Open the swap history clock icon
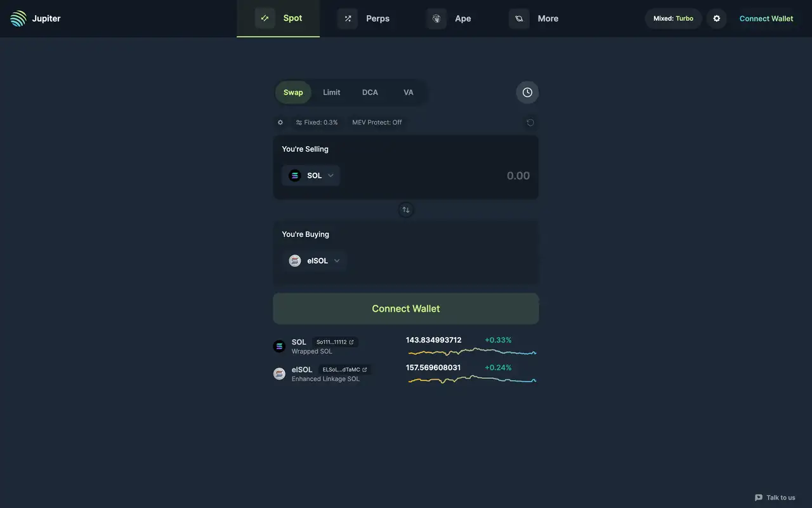812x508 pixels. tap(527, 93)
